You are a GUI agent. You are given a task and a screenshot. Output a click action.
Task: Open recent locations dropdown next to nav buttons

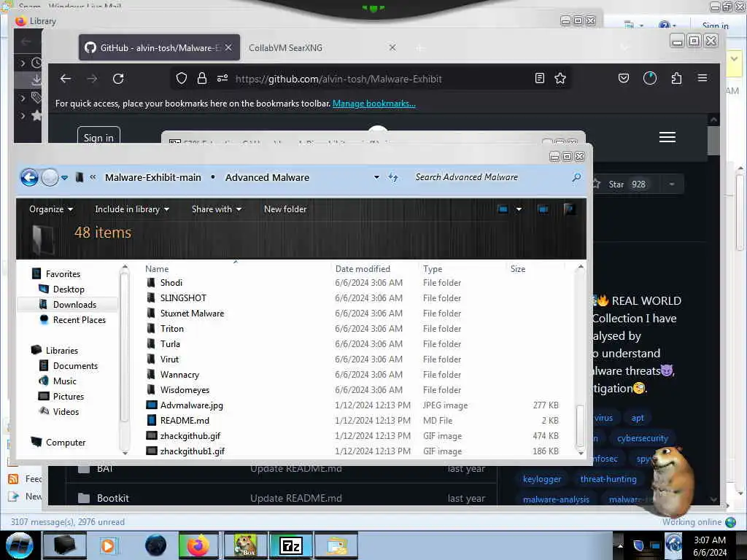coord(64,178)
